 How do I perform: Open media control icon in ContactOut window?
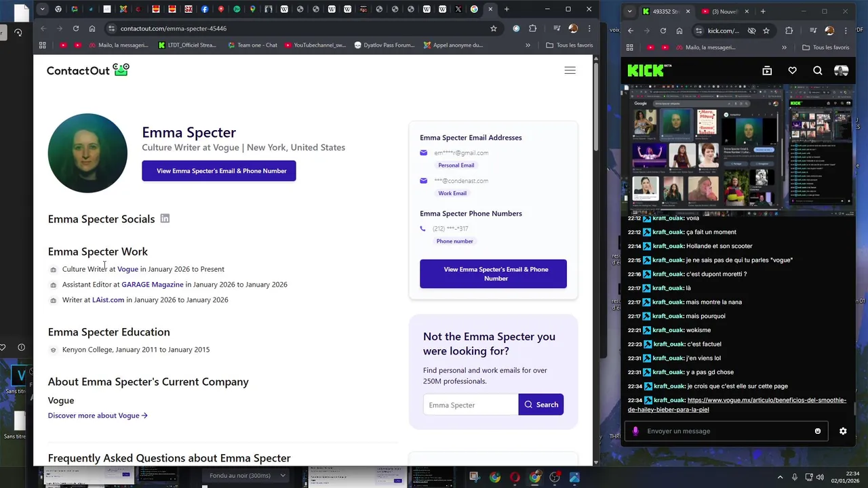coord(557,28)
